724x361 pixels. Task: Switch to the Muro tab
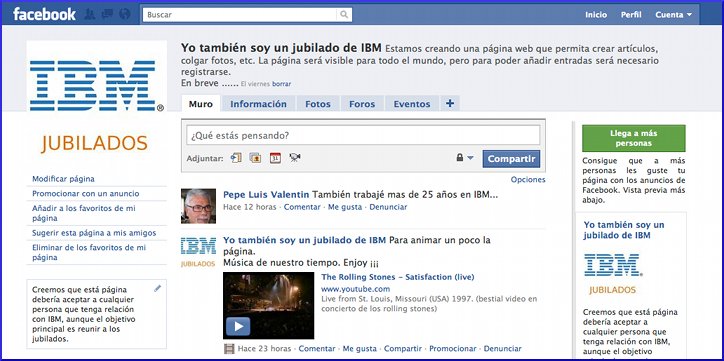tap(201, 104)
